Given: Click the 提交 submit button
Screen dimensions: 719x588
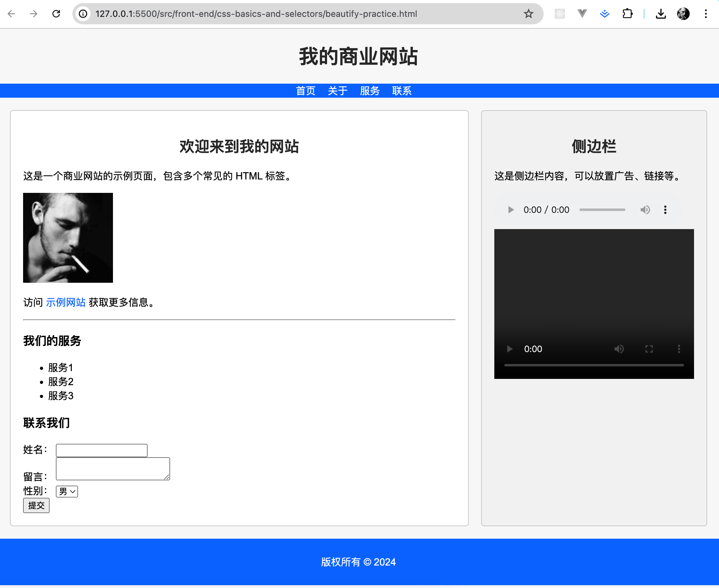Looking at the screenshot, I should point(36,505).
